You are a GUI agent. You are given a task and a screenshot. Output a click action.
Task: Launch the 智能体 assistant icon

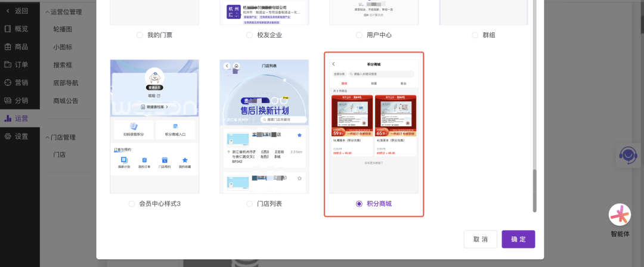coord(620,215)
